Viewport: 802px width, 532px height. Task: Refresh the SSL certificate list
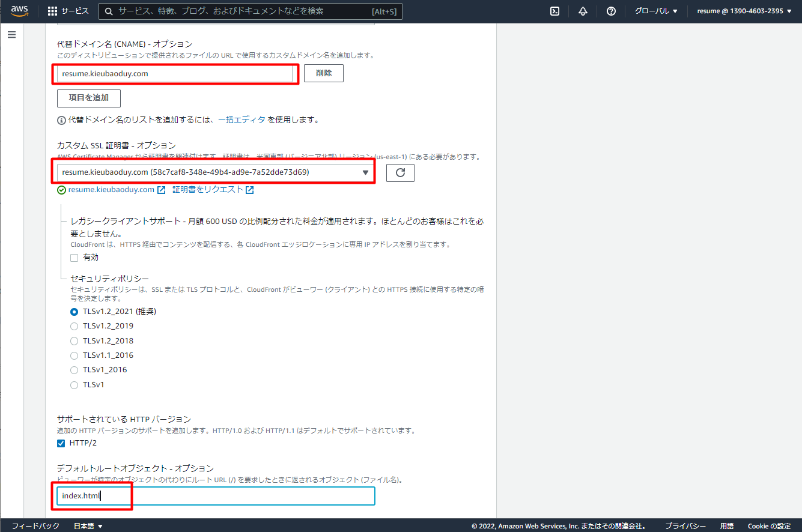[400, 173]
